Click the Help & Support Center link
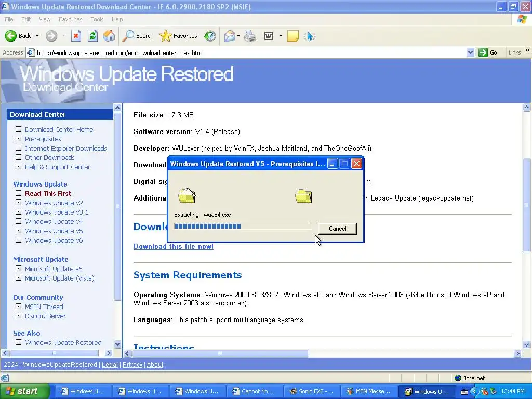The width and height of the screenshot is (532, 399). pos(57,167)
